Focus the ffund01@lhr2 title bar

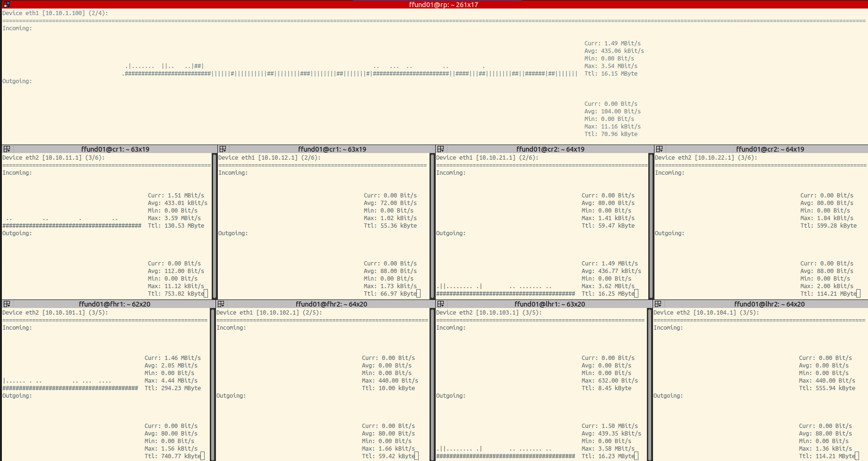click(x=769, y=304)
